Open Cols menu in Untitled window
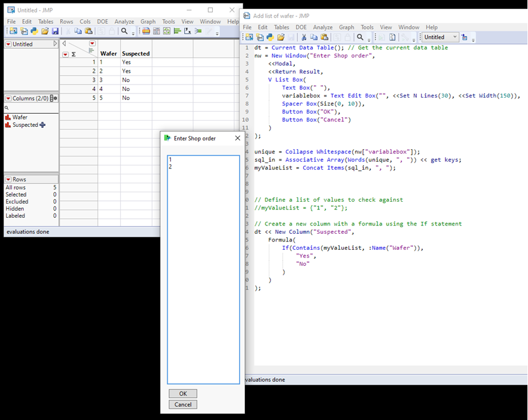This screenshot has width=528, height=420. coord(85,21)
